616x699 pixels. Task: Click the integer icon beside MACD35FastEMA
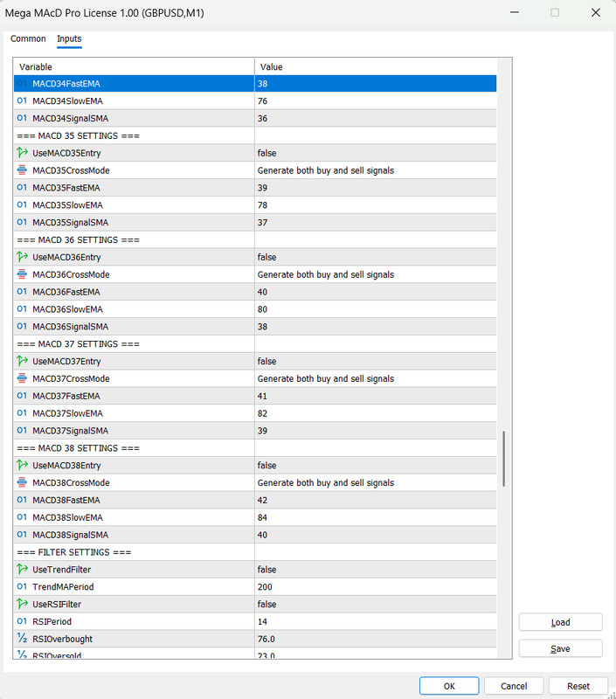pos(22,188)
